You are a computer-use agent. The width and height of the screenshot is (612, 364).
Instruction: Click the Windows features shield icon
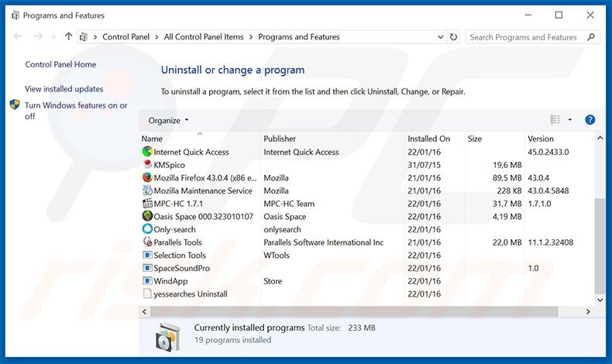tap(15, 105)
